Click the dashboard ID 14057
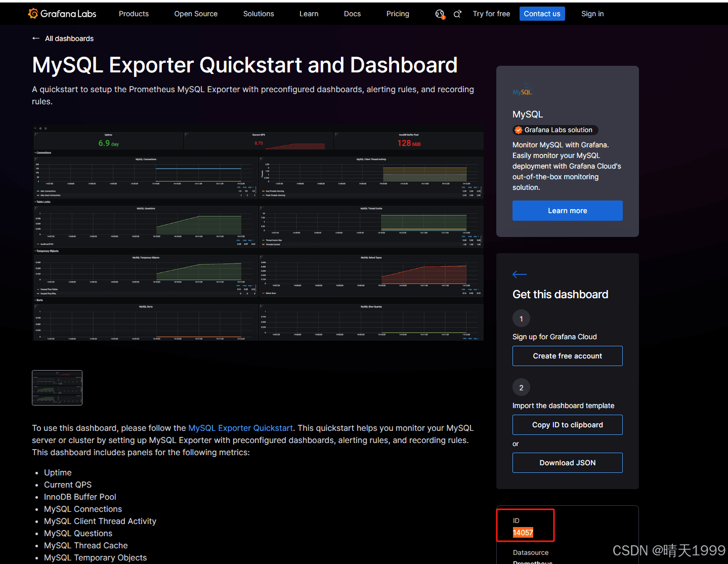728x564 pixels. point(523,533)
